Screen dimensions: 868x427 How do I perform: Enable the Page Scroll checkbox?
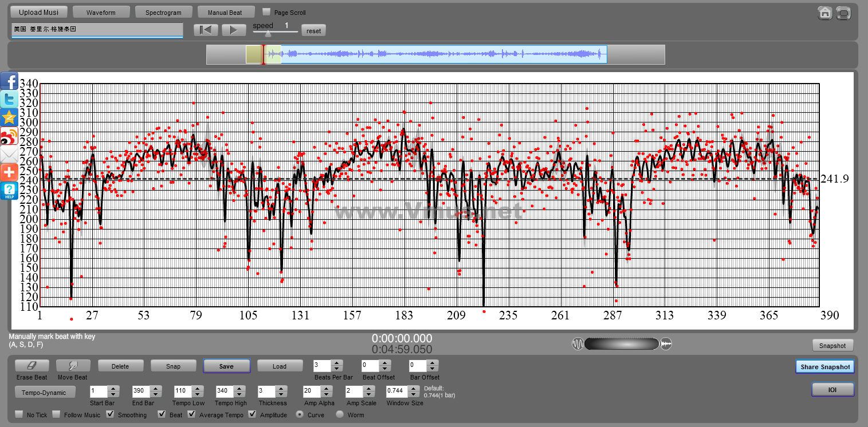pyautogui.click(x=266, y=12)
